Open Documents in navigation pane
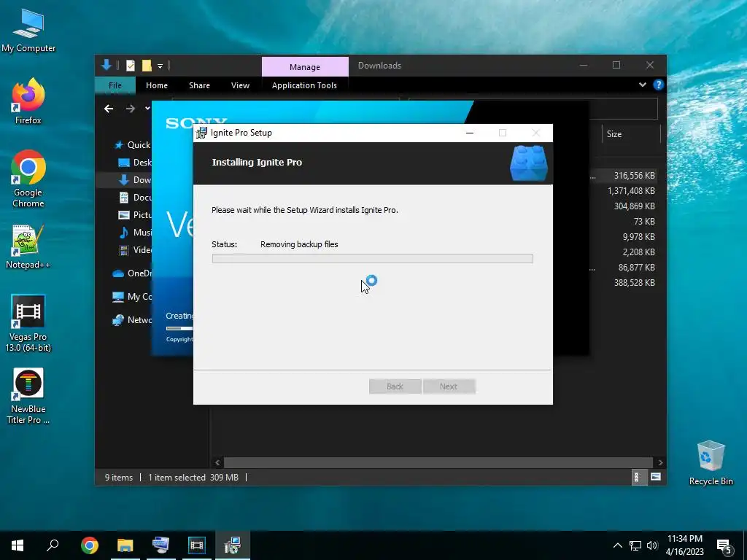The height and width of the screenshot is (560, 747). [x=135, y=197]
